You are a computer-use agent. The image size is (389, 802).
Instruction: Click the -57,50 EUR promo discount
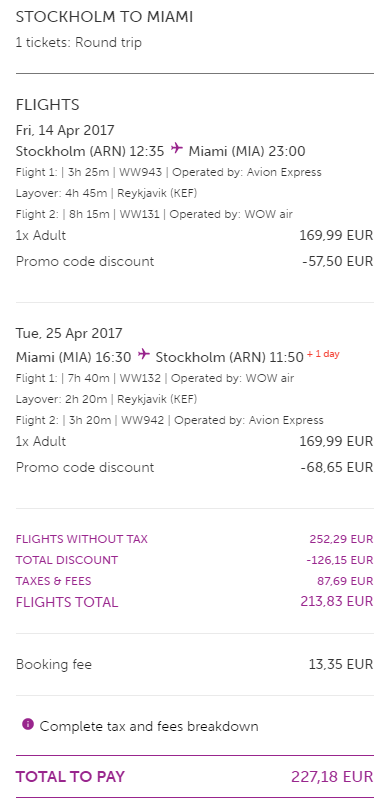pos(337,261)
